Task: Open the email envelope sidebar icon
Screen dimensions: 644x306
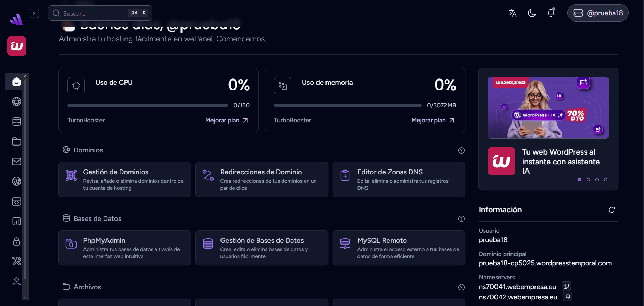Action: click(x=16, y=162)
